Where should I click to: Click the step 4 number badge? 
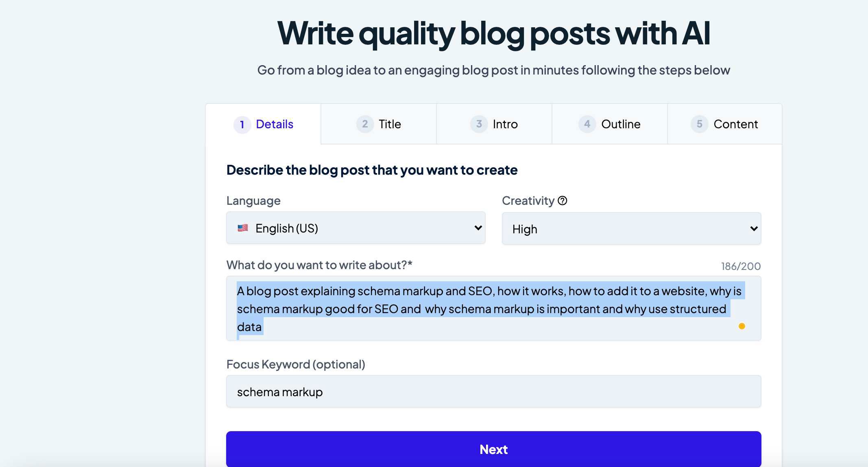point(587,124)
